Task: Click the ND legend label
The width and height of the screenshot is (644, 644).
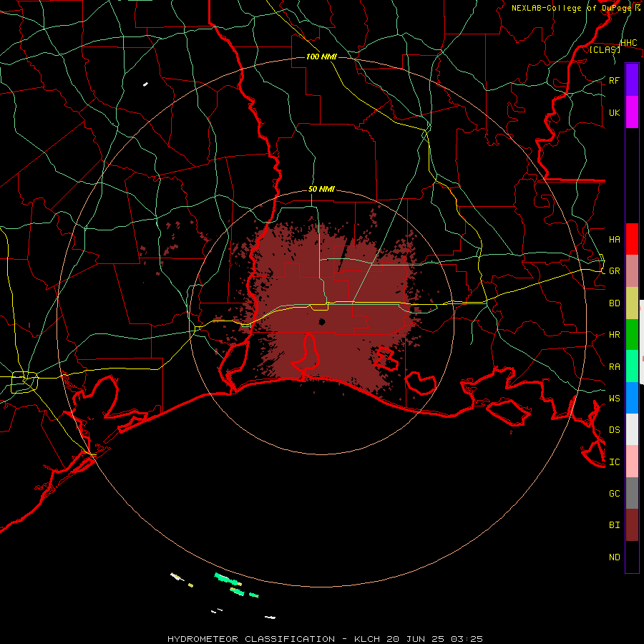Action: pyautogui.click(x=614, y=557)
